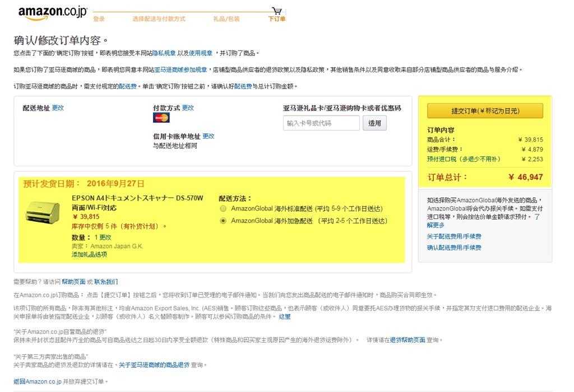Go to the 礼品/包装 step
The height and width of the screenshot is (392, 574).
pos(226,19)
